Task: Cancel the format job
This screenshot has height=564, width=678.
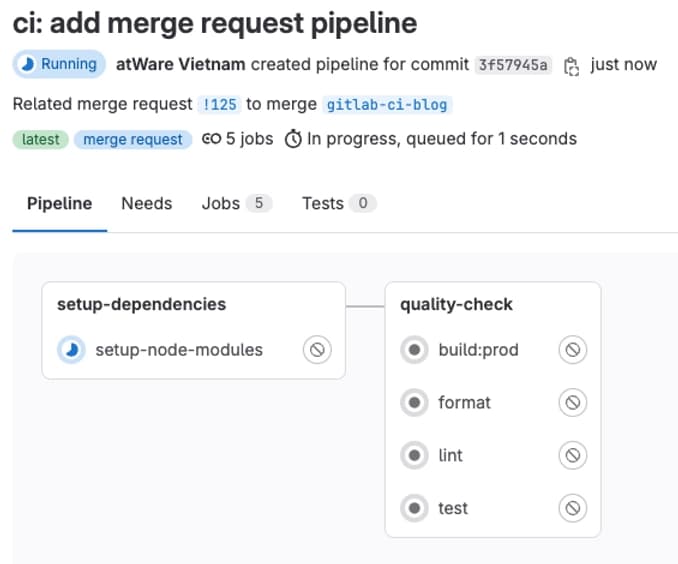Action: (x=572, y=403)
